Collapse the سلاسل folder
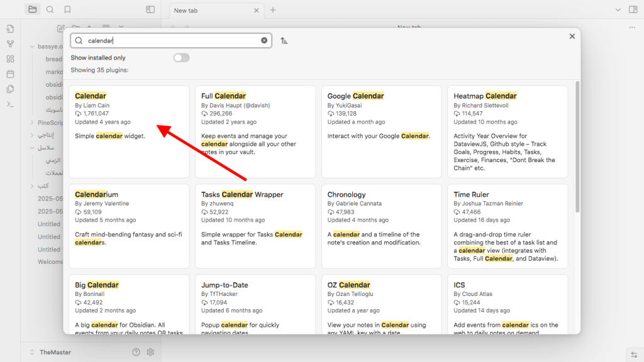 pos(32,148)
